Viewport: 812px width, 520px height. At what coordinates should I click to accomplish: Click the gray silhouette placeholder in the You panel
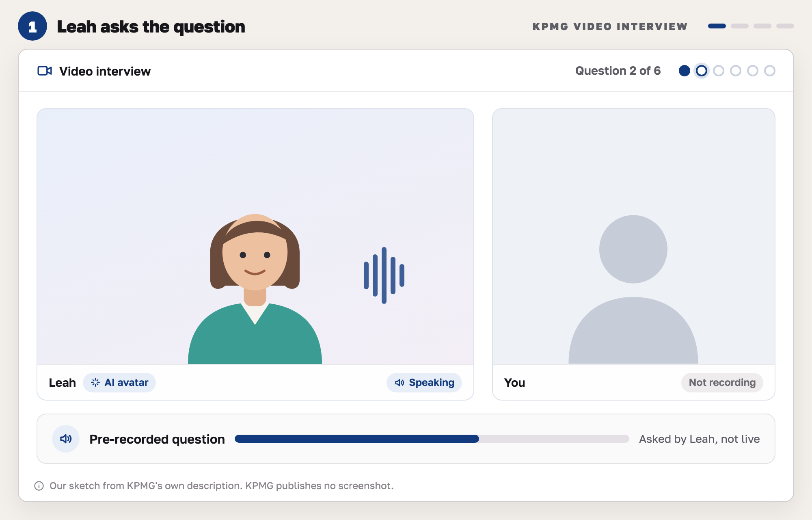click(633, 289)
